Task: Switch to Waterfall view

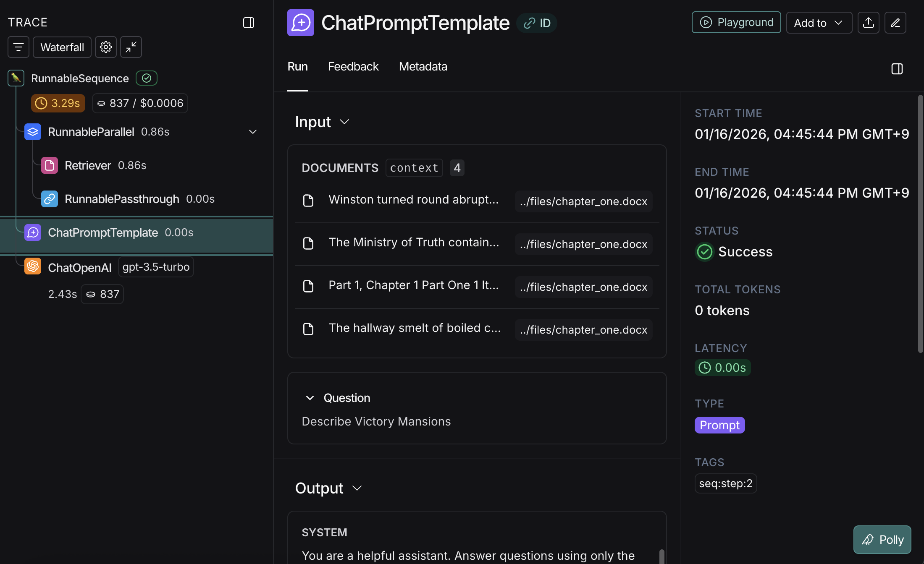Action: click(x=62, y=47)
